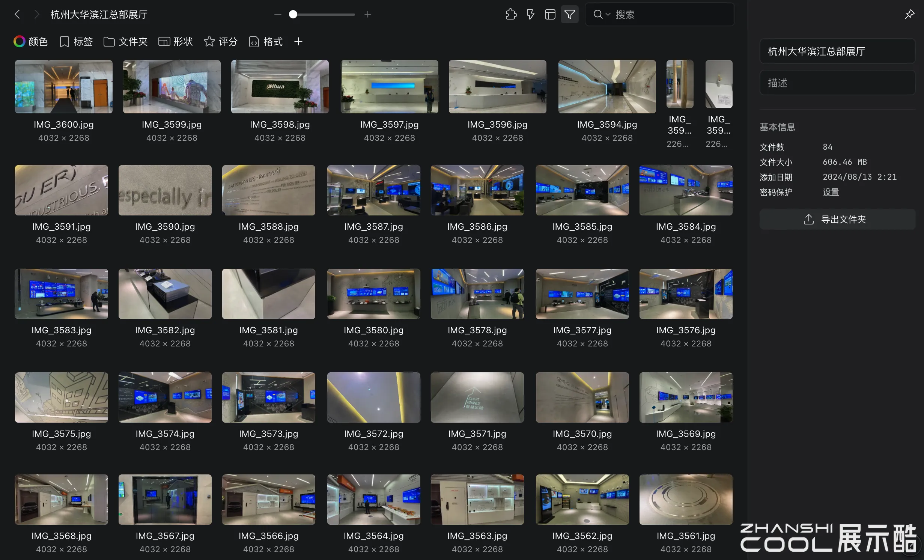
Task: Change layout with the layout icon
Action: [x=550, y=14]
